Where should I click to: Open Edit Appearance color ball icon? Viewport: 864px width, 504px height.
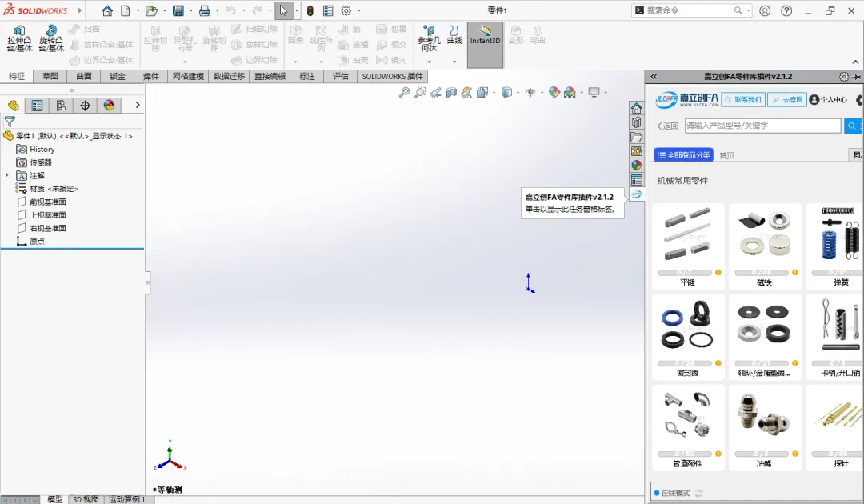click(x=554, y=93)
